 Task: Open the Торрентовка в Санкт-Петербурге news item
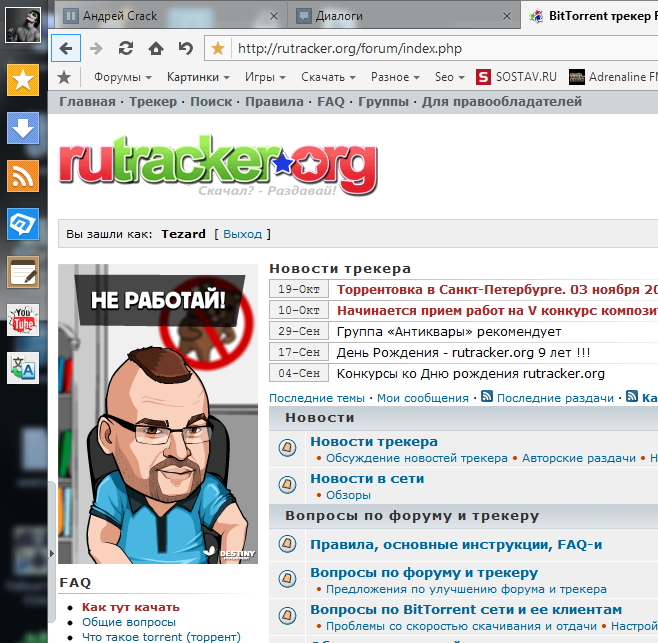point(497,290)
